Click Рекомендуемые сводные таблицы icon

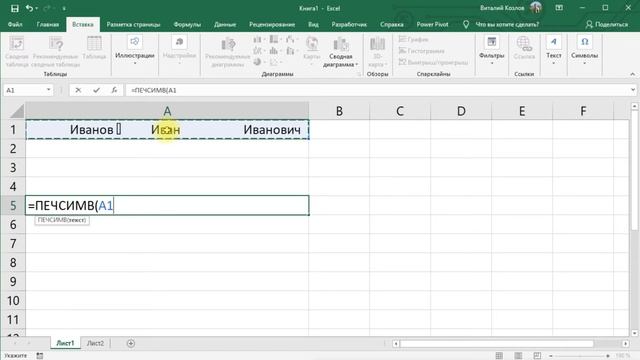point(56,52)
